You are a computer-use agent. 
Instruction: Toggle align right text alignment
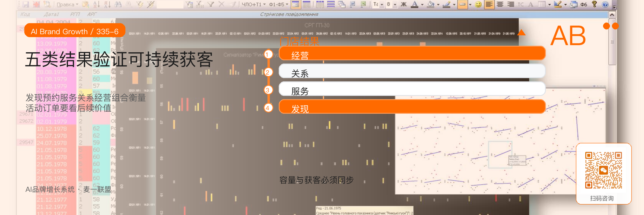pos(511,4)
